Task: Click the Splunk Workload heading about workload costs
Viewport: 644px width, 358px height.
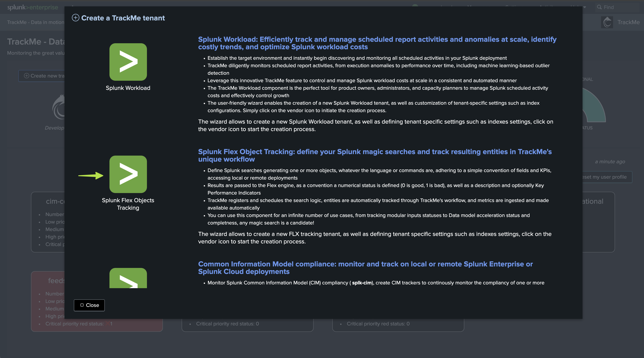Action: [x=377, y=43]
